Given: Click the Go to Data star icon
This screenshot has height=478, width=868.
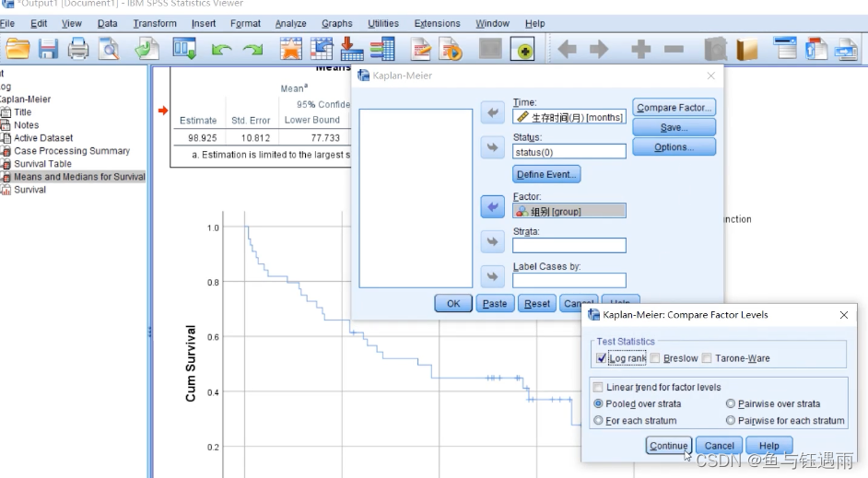Looking at the screenshot, I should [290, 49].
